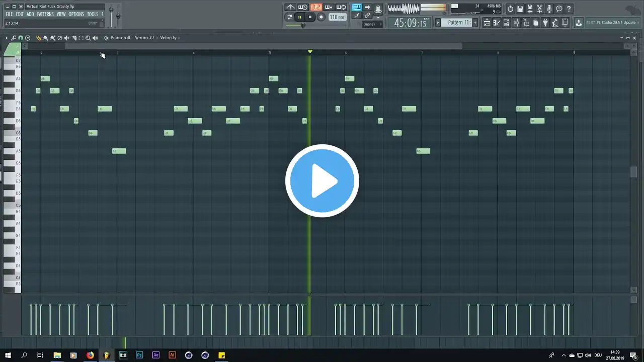644x362 pixels.
Task: Open Firefox from the Windows taskbar
Action: [90, 355]
